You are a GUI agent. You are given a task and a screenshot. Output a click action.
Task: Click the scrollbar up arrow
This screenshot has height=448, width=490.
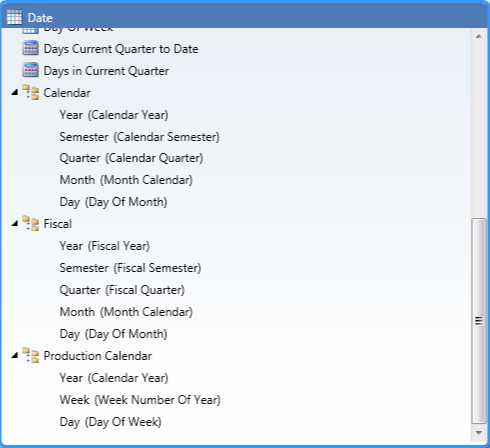479,36
